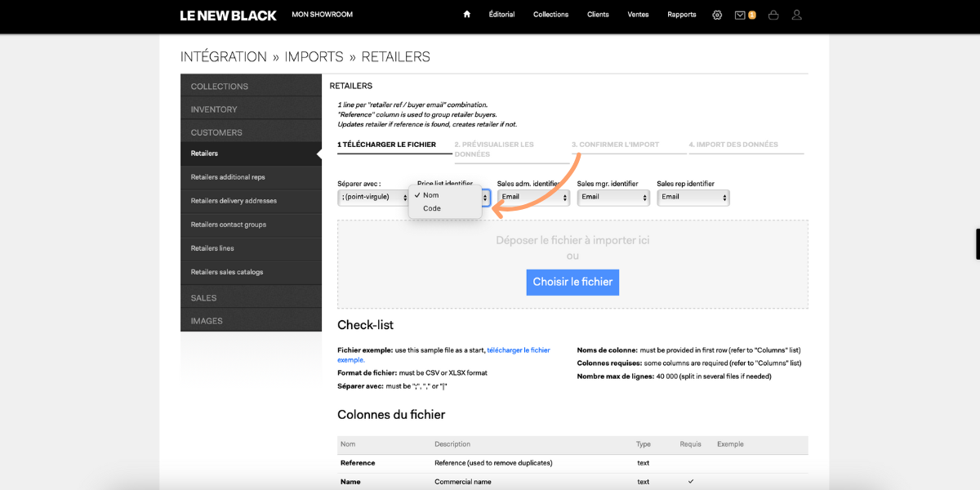980x490 pixels.
Task: Expand the SALES sidebar section
Action: coord(251,297)
